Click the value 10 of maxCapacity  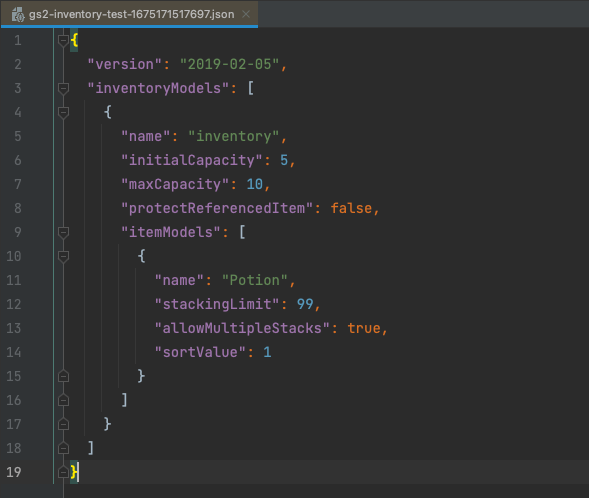tap(255, 184)
